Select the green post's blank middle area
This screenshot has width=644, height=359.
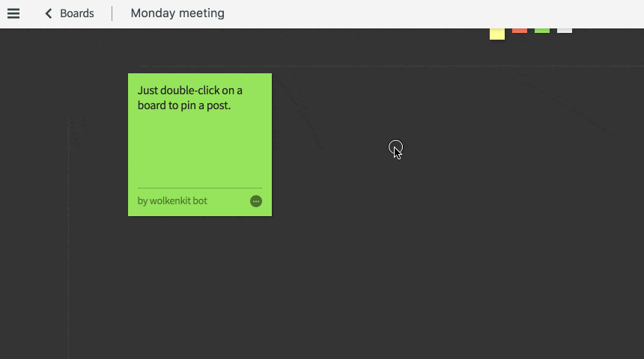(199, 150)
